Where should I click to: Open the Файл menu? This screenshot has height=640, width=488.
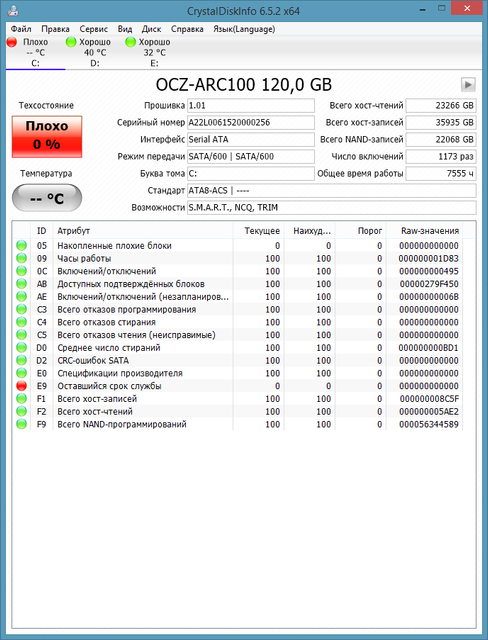click(x=21, y=29)
